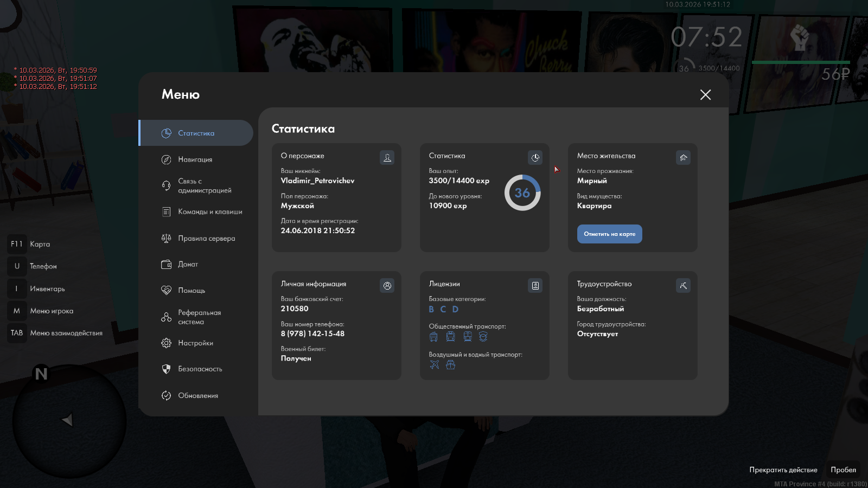Viewport: 868px width, 488px height.
Task: Close the Меню window with X
Action: (x=705, y=95)
